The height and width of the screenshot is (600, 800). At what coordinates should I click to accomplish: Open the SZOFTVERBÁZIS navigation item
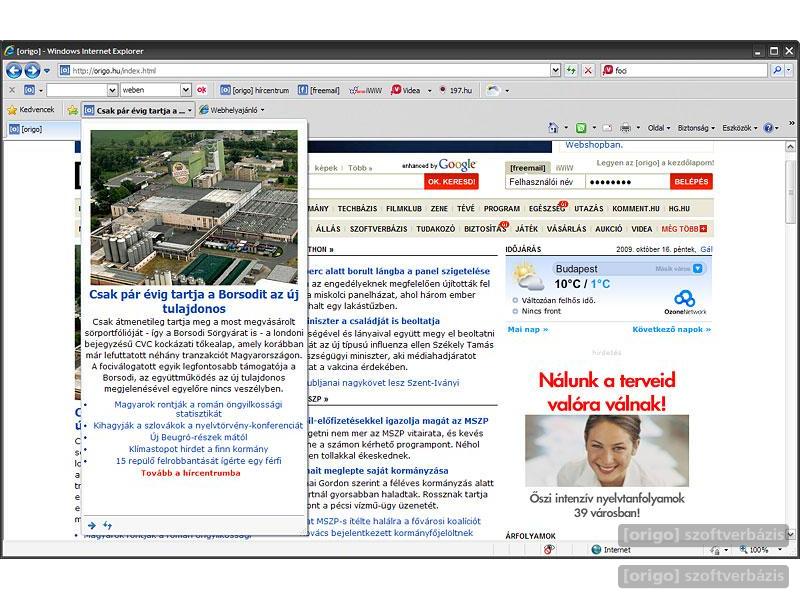coord(379,229)
